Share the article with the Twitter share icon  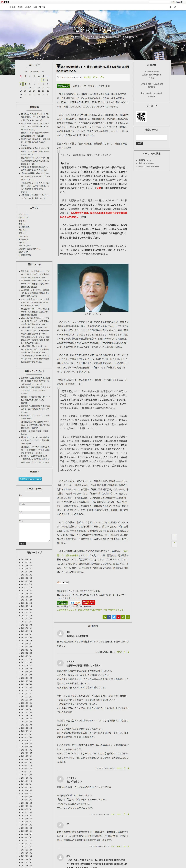[x=114, y=617]
